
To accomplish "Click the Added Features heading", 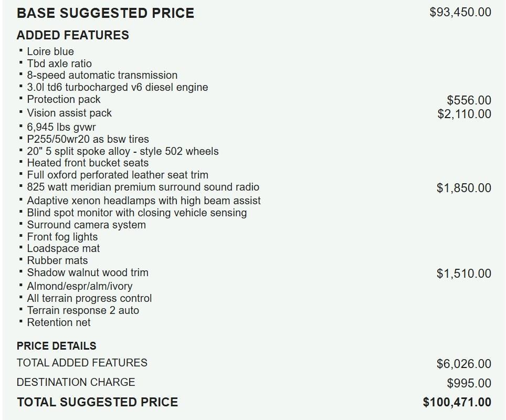I will point(72,35).
